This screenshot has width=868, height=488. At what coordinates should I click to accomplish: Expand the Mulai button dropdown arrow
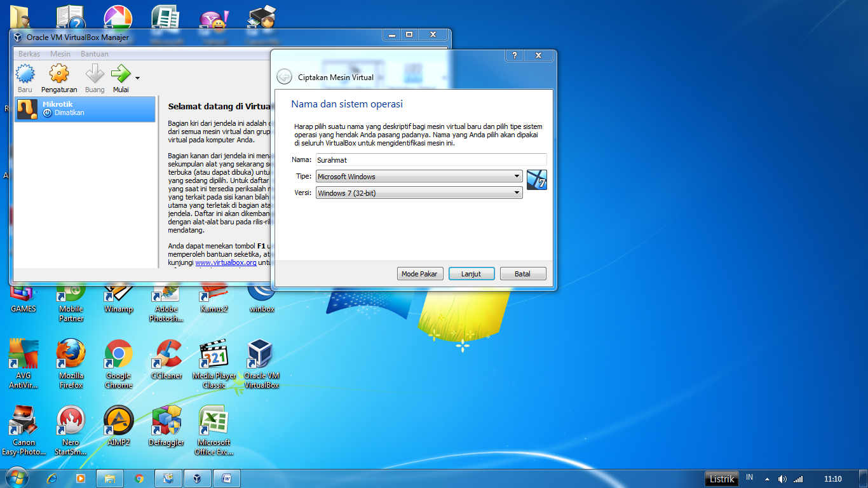137,78
